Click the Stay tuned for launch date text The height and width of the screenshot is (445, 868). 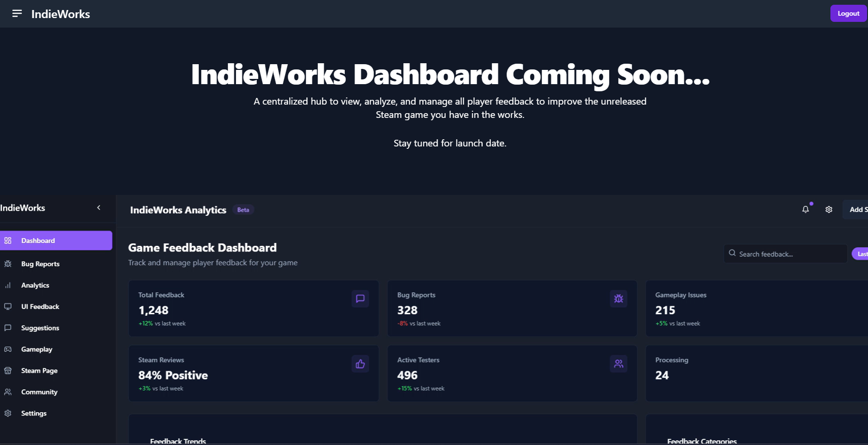pos(450,143)
